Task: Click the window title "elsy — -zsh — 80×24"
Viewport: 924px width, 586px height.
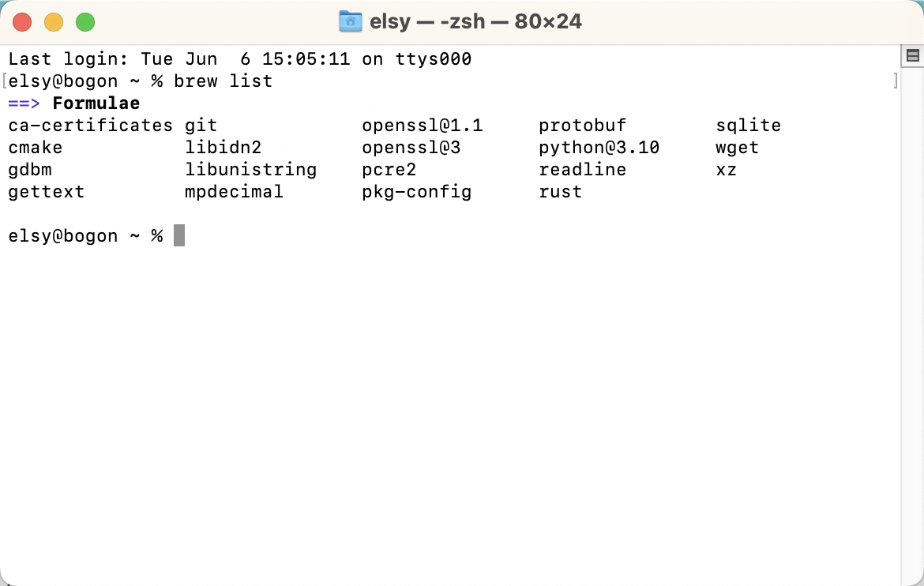Action: tap(475, 21)
